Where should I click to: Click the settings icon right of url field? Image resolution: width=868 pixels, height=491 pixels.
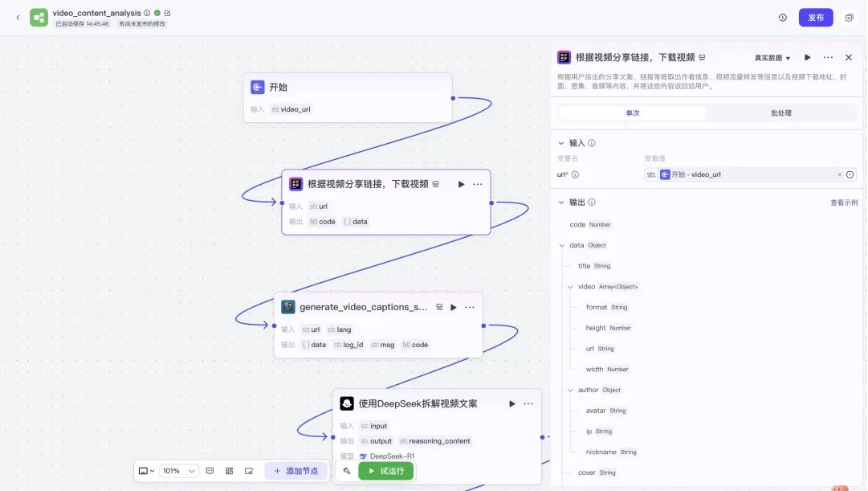(x=850, y=174)
